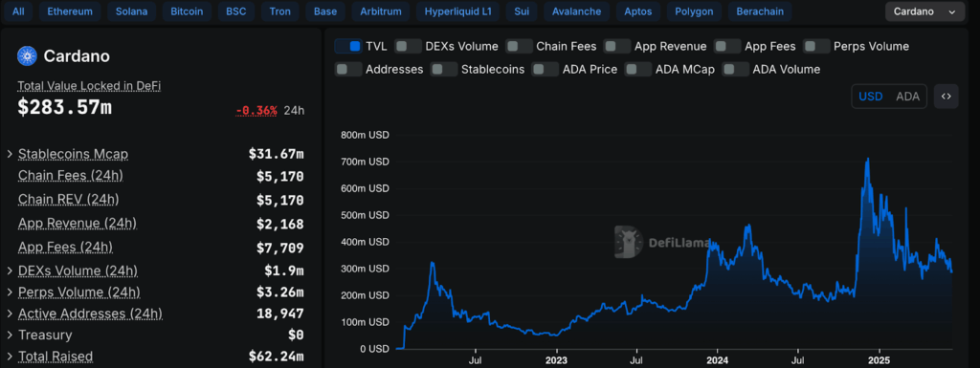Expand the Treasury row chevron

pyautogui.click(x=10, y=336)
